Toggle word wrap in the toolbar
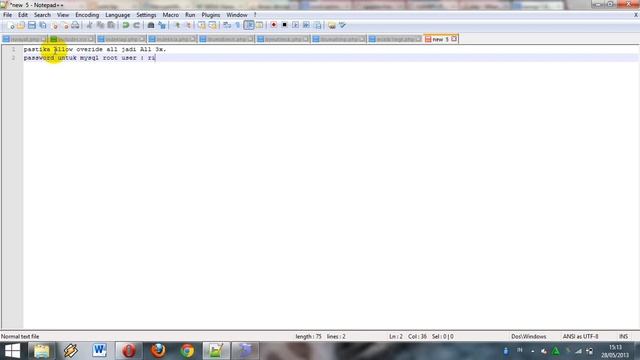 pyautogui.click(x=227, y=25)
